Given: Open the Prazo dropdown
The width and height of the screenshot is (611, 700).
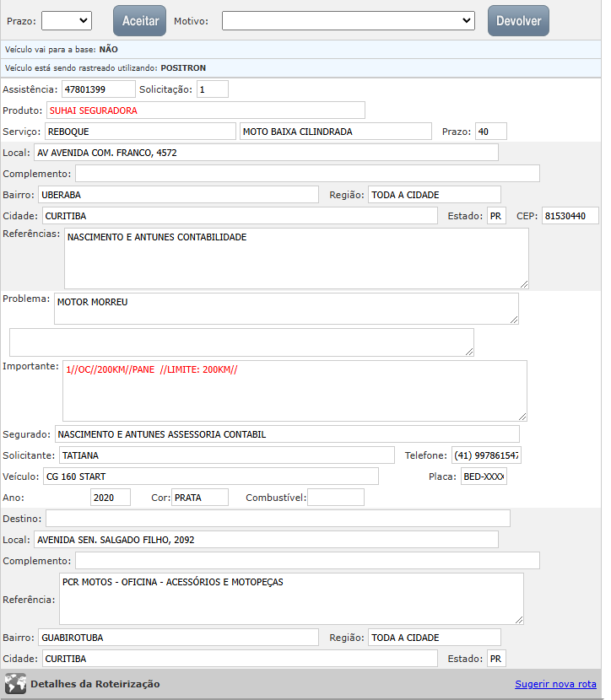Looking at the screenshot, I should [66, 20].
